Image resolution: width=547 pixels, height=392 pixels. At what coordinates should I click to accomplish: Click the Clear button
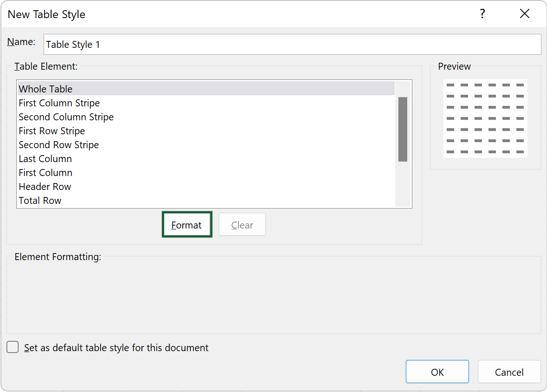point(242,225)
